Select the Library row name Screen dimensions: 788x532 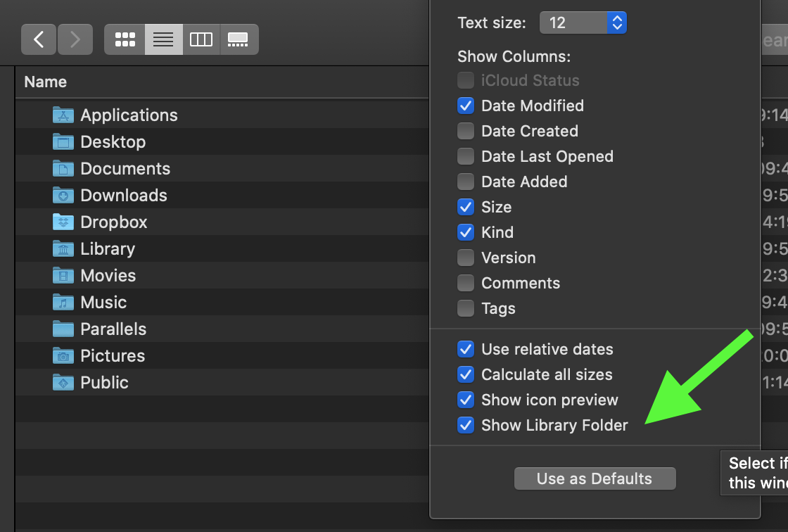108,249
